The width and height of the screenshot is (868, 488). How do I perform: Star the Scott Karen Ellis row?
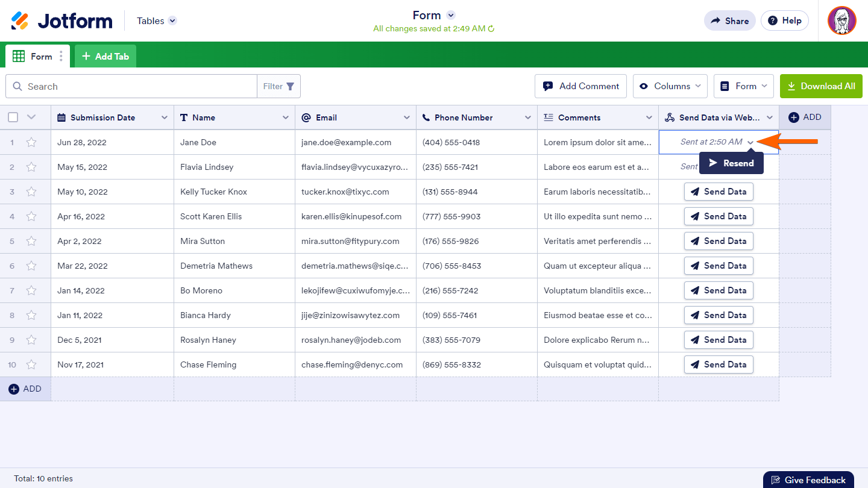pyautogui.click(x=31, y=216)
